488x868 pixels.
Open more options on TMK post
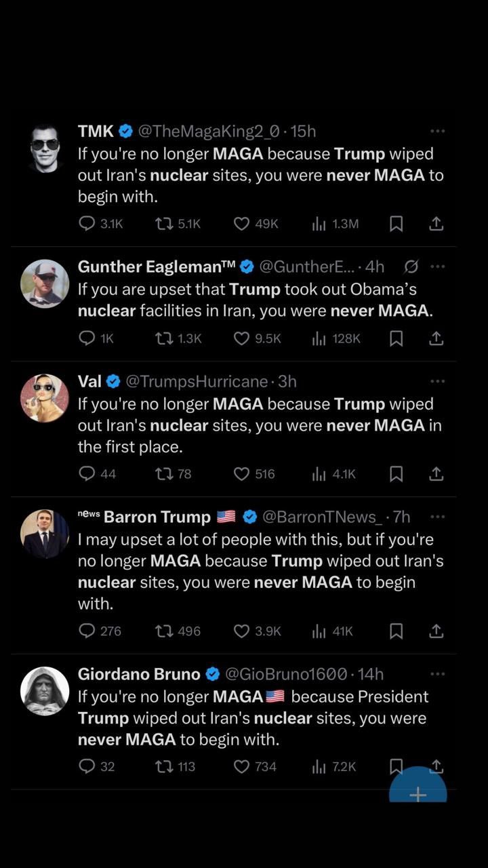coord(437,131)
